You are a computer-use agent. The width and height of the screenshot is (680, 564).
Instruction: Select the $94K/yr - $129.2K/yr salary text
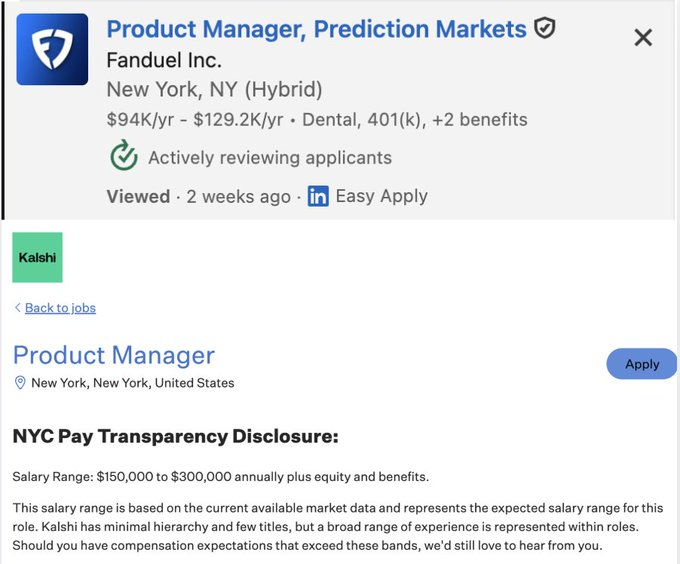pos(195,120)
